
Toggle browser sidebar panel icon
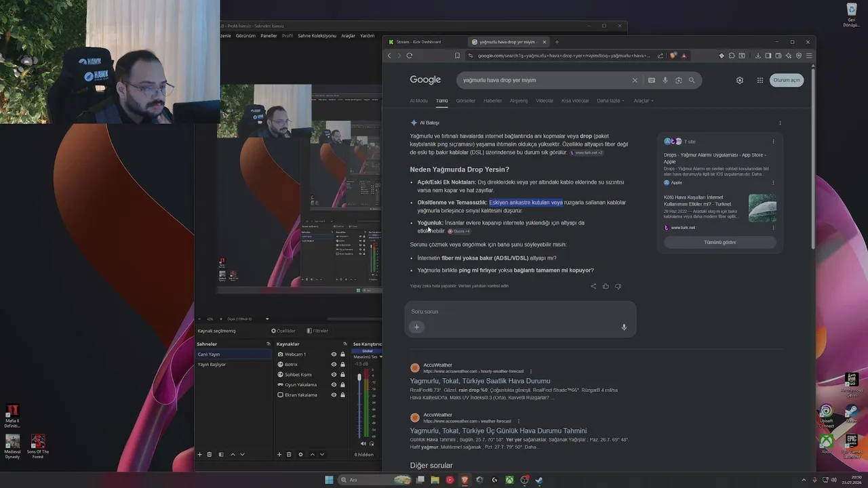tap(768, 56)
